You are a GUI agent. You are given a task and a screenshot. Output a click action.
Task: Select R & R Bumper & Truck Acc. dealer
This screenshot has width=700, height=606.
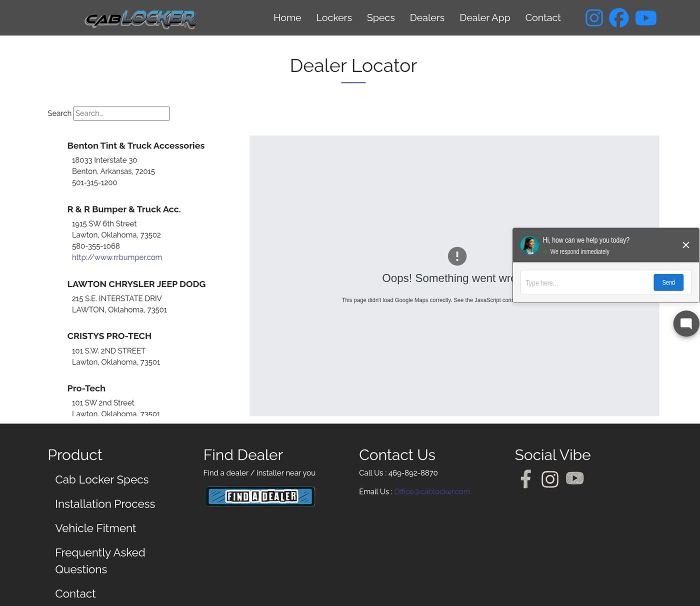[x=124, y=209]
